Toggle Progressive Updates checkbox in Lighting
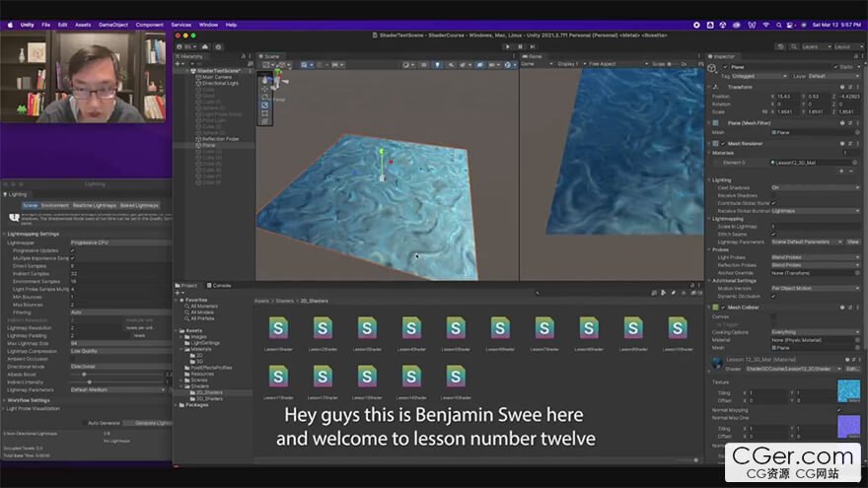The image size is (868, 488). tap(72, 250)
